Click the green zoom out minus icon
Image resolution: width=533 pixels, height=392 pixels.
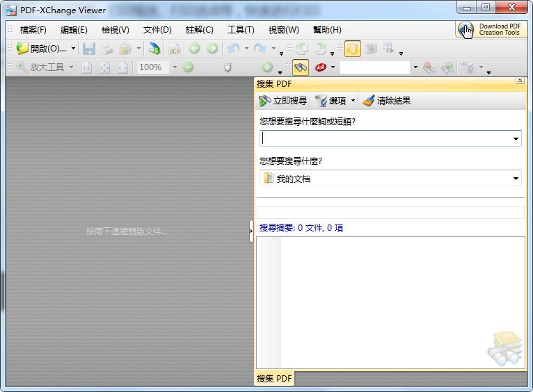click(188, 67)
